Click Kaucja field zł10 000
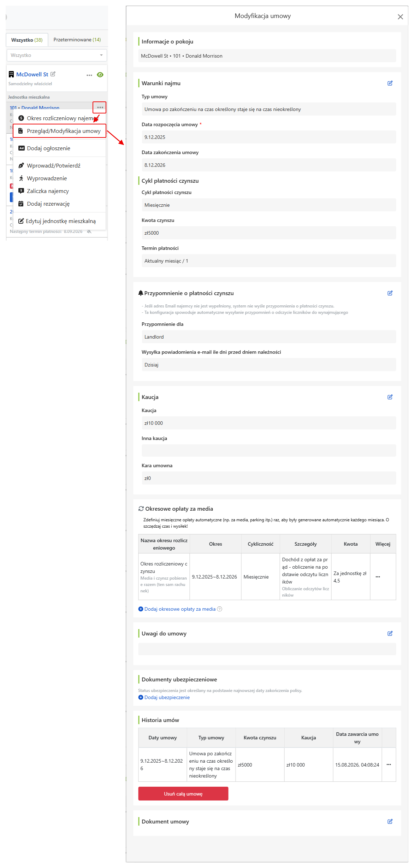 [x=269, y=423]
